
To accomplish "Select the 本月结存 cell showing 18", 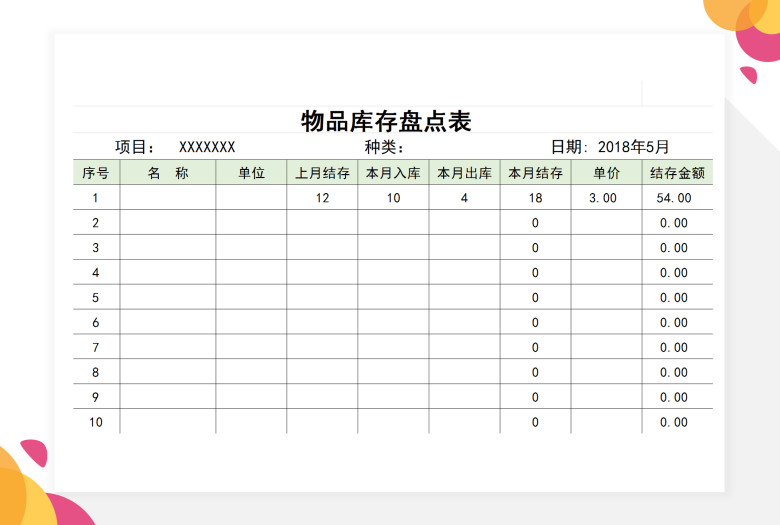I will point(536,198).
